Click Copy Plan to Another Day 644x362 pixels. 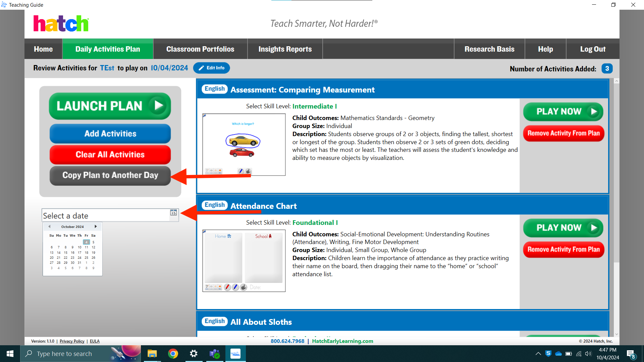click(x=110, y=175)
